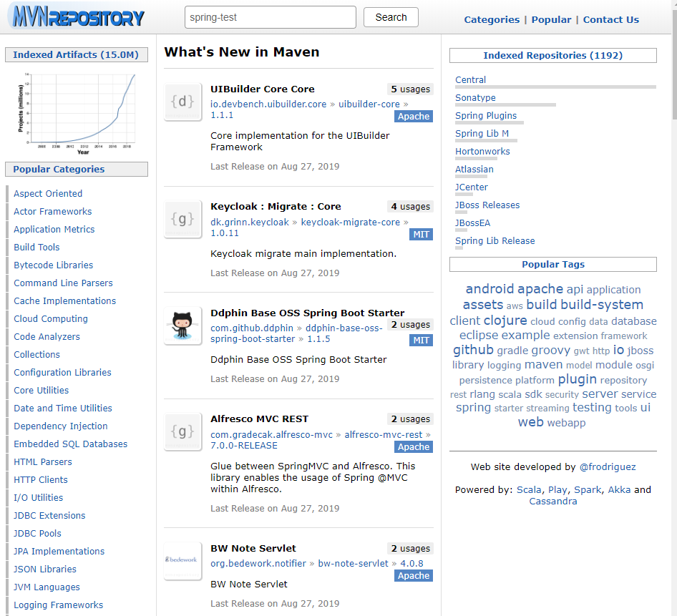
Task: Open Popular Categories header link
Action: tap(59, 170)
